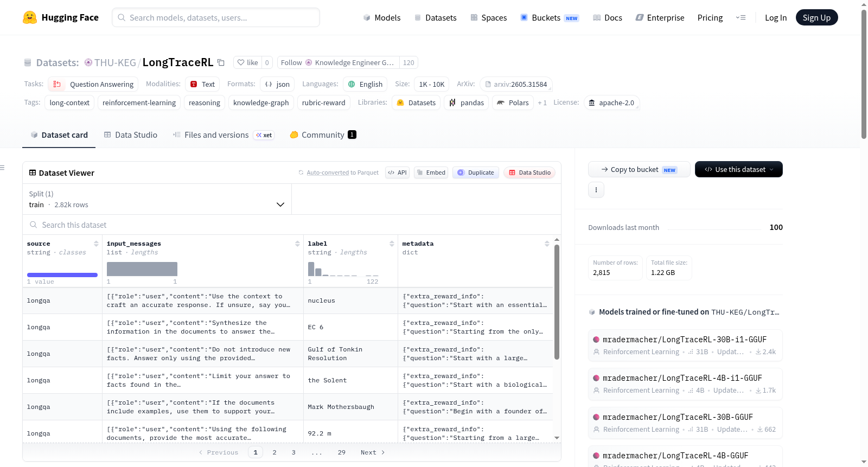
Task: Switch to the Data Studio tab
Action: coord(131,135)
